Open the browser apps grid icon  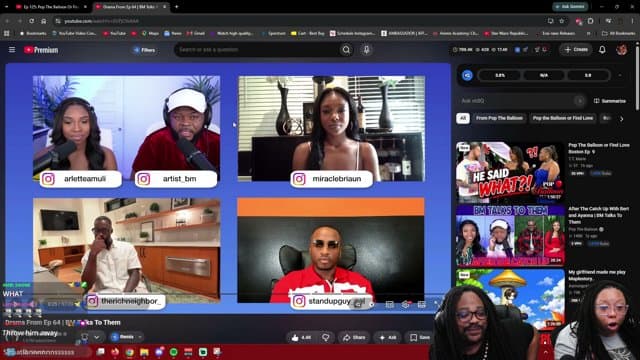click(x=7, y=33)
